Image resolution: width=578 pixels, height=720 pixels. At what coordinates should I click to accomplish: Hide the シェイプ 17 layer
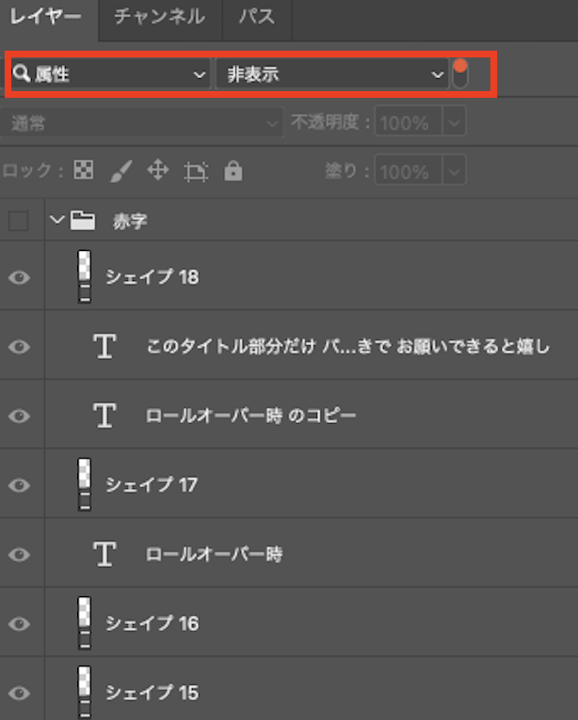[x=19, y=485]
